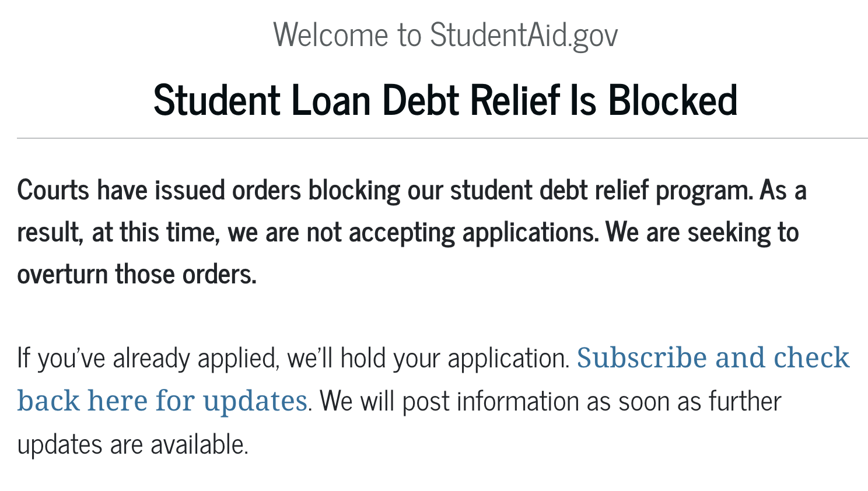Click the "updates are available." final line
Viewport: 868px width, 491px height.
[133, 444]
